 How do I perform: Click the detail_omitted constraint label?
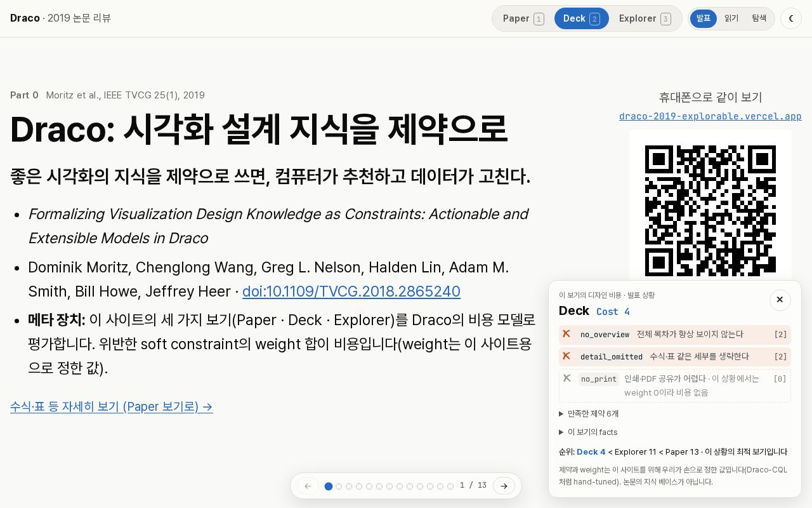pyautogui.click(x=612, y=357)
